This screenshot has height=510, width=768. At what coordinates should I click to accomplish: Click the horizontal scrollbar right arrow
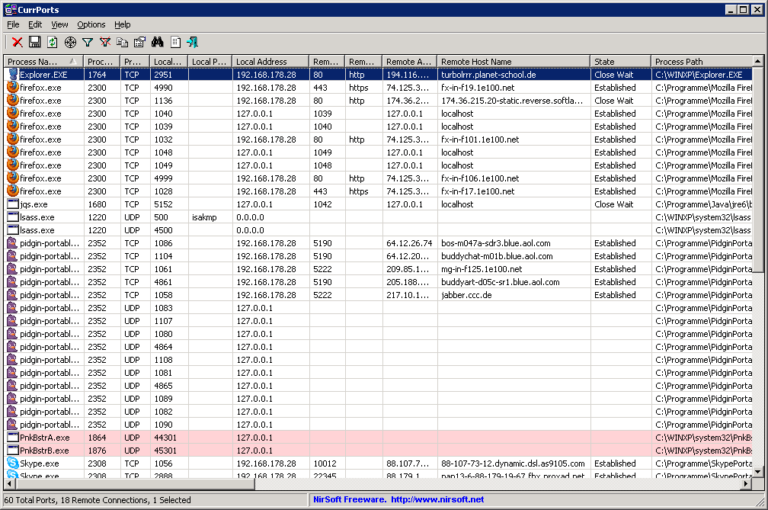746,484
